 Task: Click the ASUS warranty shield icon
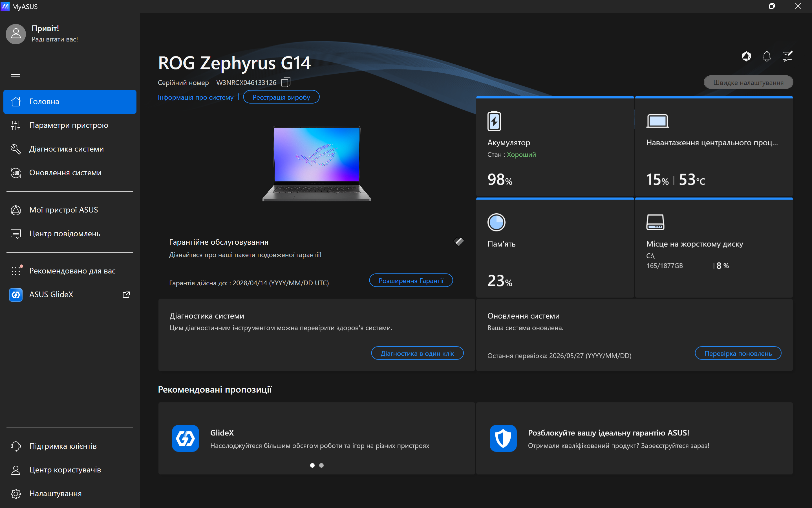[503, 439]
